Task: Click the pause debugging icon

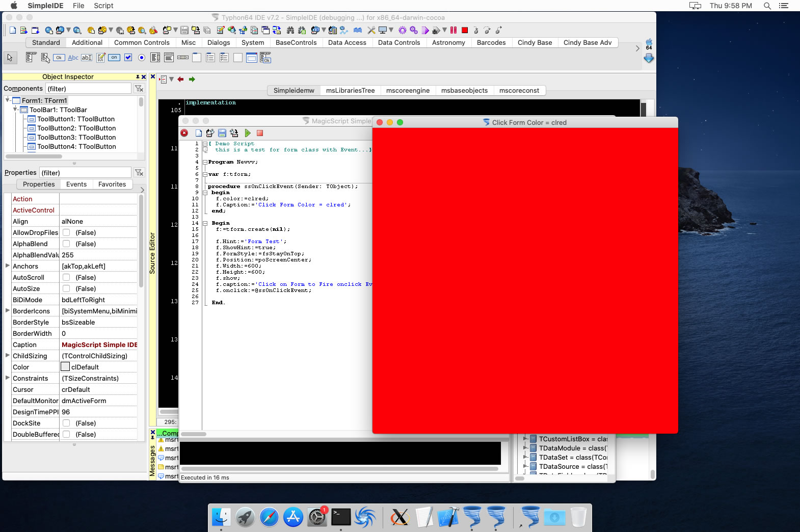Action: pos(453,30)
